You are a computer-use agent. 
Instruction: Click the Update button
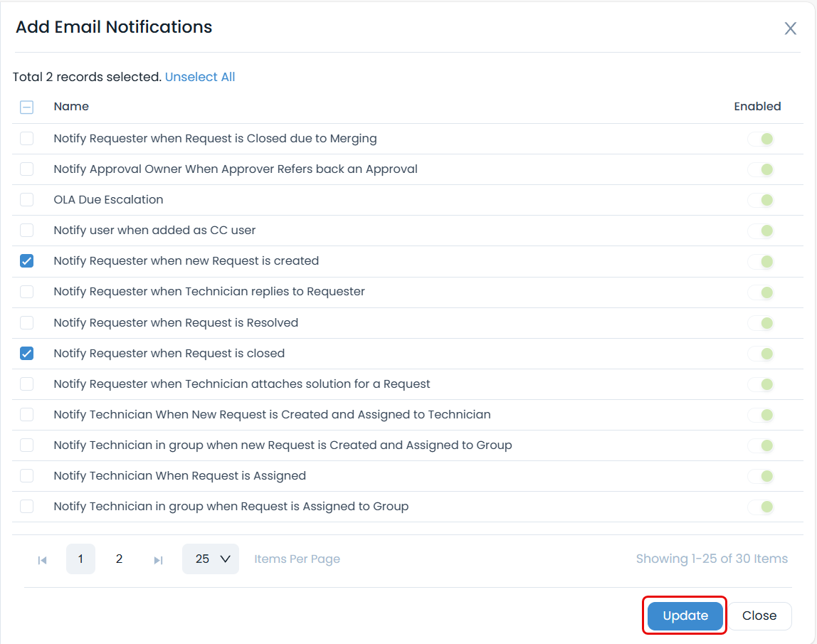tap(684, 616)
